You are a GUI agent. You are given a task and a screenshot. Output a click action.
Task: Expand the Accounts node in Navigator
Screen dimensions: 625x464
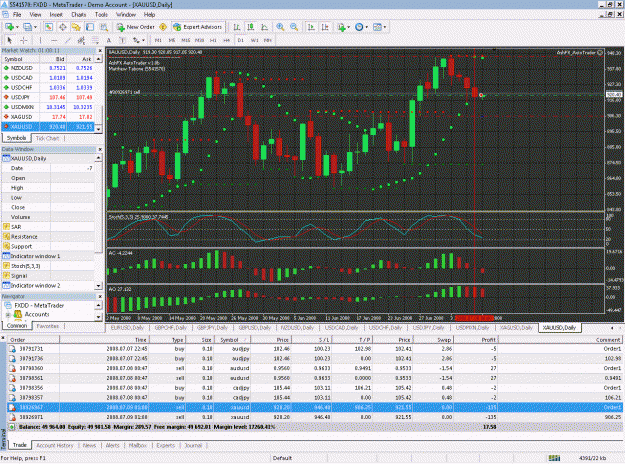pos(8,315)
